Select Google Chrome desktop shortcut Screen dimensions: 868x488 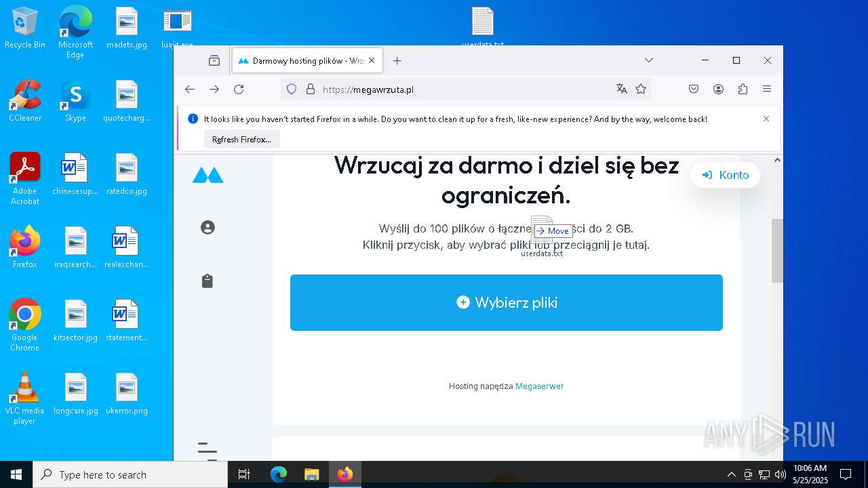pyautogui.click(x=25, y=325)
